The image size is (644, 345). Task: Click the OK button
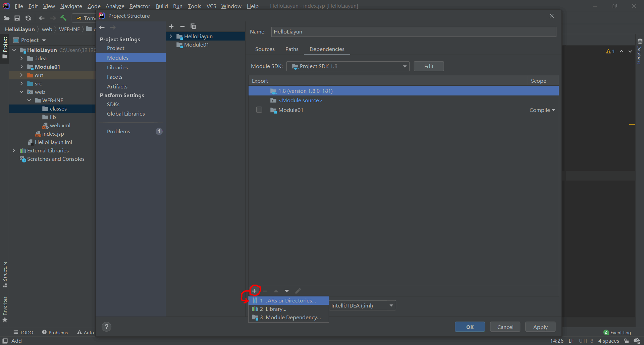pos(470,327)
